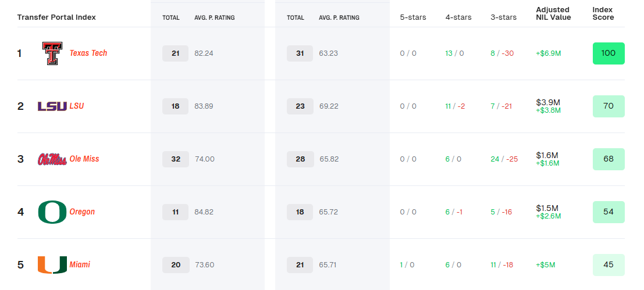
Task: Click Miami total badge 21
Action: click(x=300, y=265)
